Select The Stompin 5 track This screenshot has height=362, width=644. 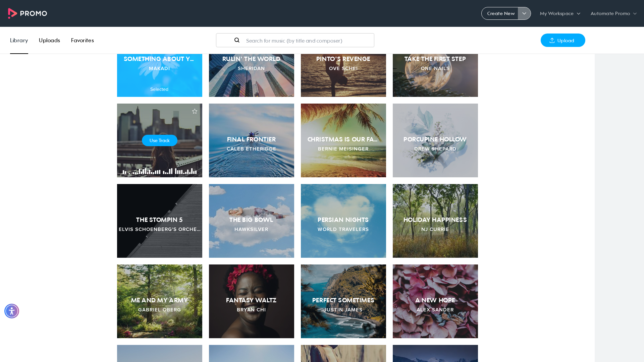(x=160, y=221)
